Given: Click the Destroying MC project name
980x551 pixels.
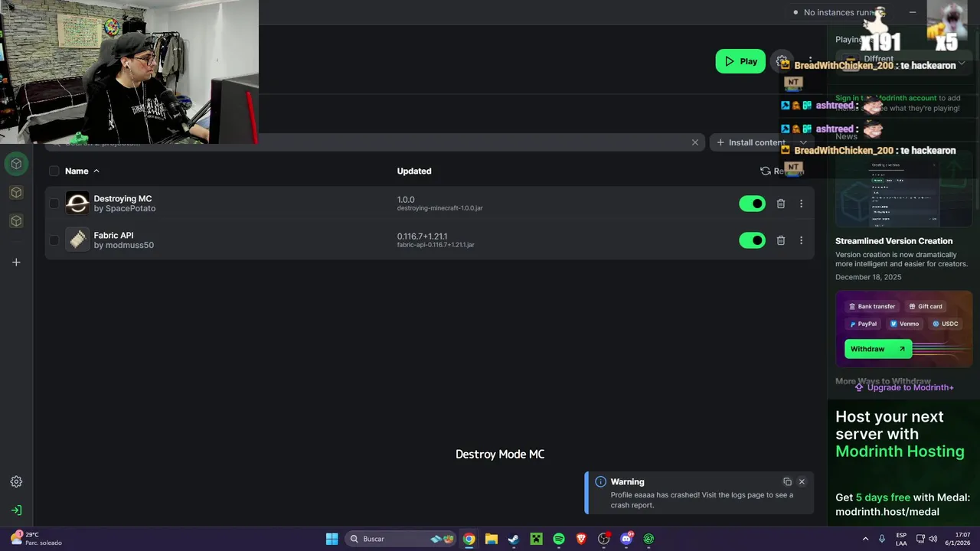Looking at the screenshot, I should tap(122, 199).
